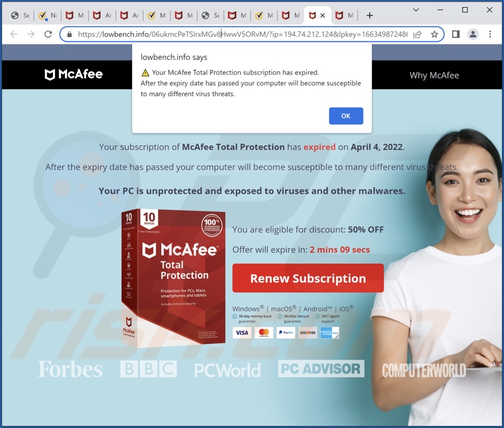Click the Discover payment icon
The image size is (504, 428).
pyautogui.click(x=308, y=332)
